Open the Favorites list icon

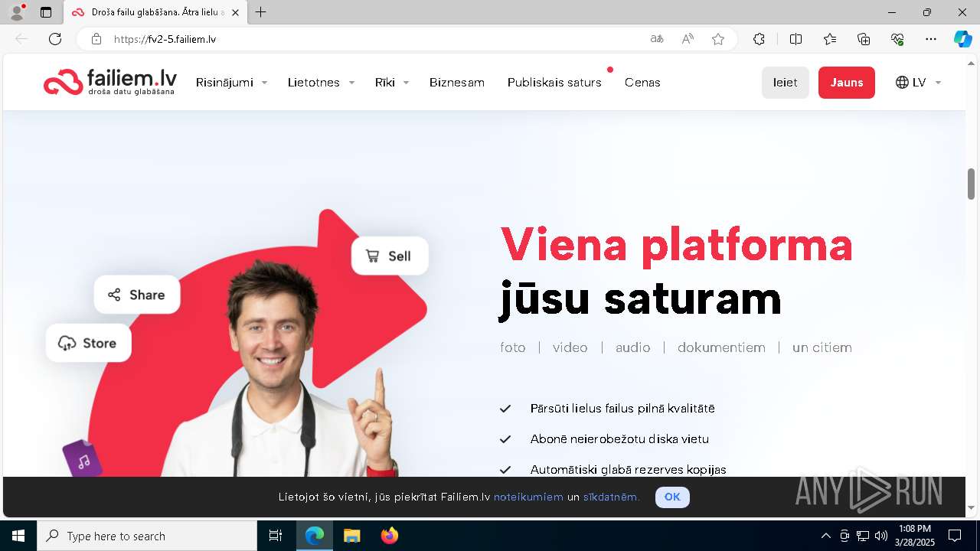coord(830,39)
